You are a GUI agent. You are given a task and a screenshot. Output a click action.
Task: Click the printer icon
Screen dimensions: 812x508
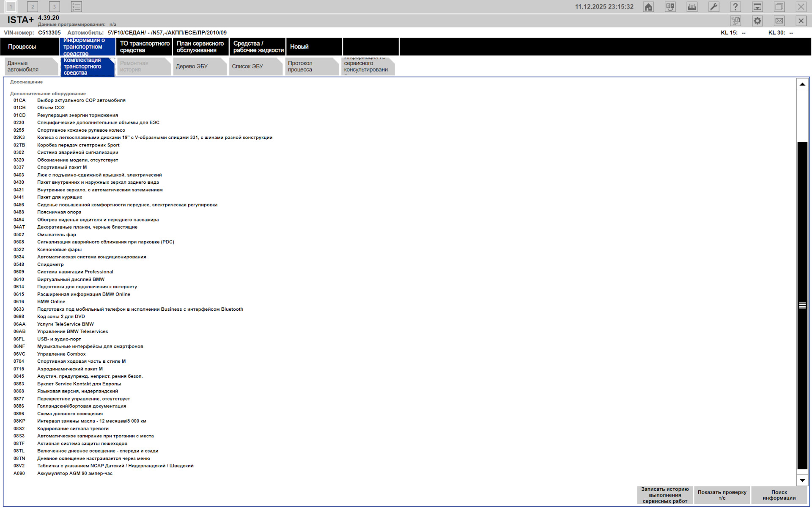point(692,7)
